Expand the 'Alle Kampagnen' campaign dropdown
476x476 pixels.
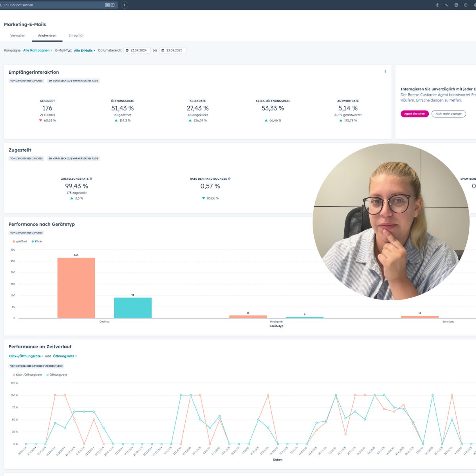[38, 50]
